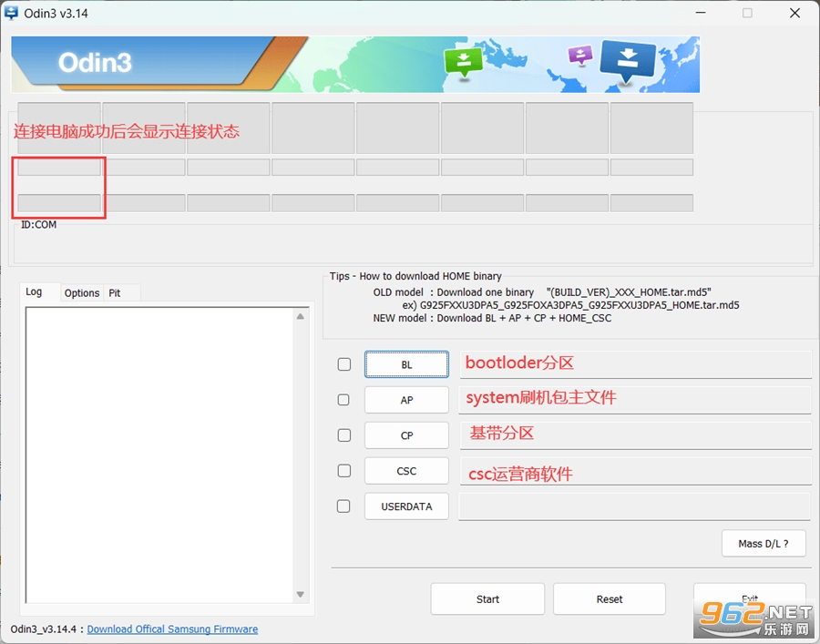Click the USERDATA file path field
The width and height of the screenshot is (820, 644).
(x=634, y=506)
